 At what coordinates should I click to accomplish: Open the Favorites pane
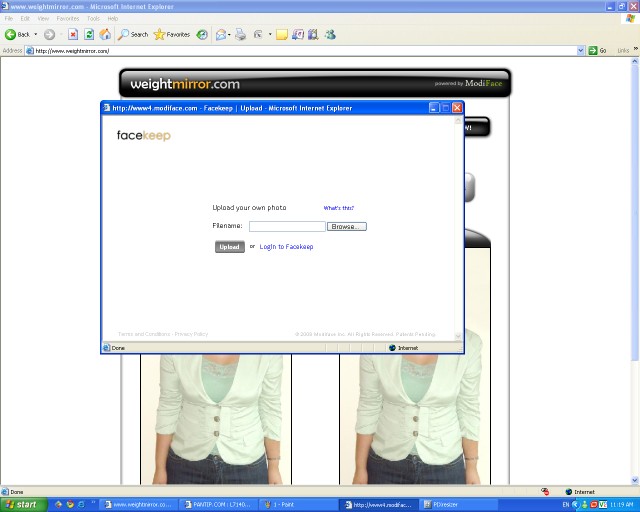pyautogui.click(x=172, y=35)
